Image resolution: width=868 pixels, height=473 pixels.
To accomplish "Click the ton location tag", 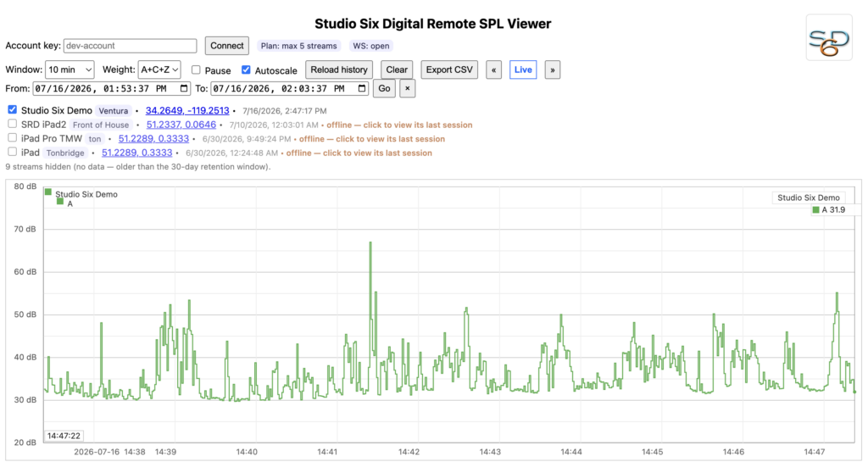I will [95, 139].
